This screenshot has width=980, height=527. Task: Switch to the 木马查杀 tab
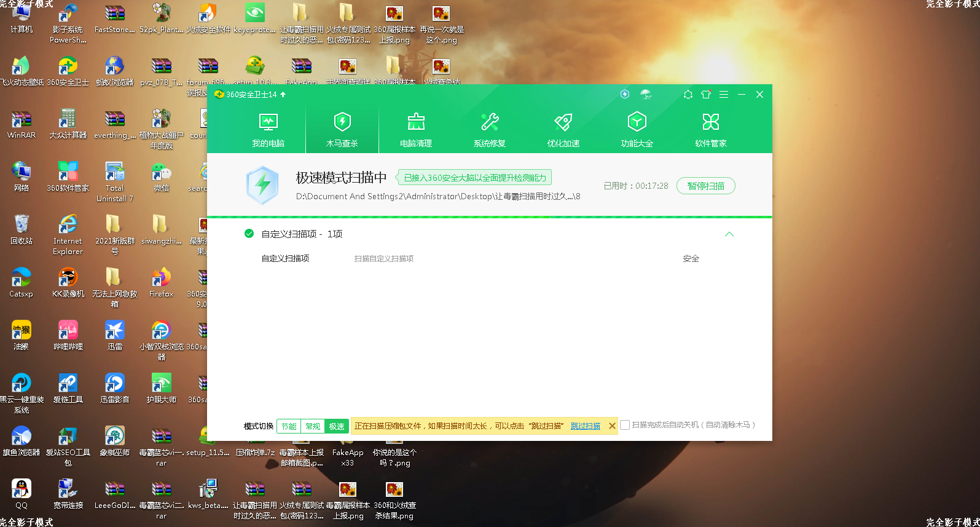[x=342, y=130]
